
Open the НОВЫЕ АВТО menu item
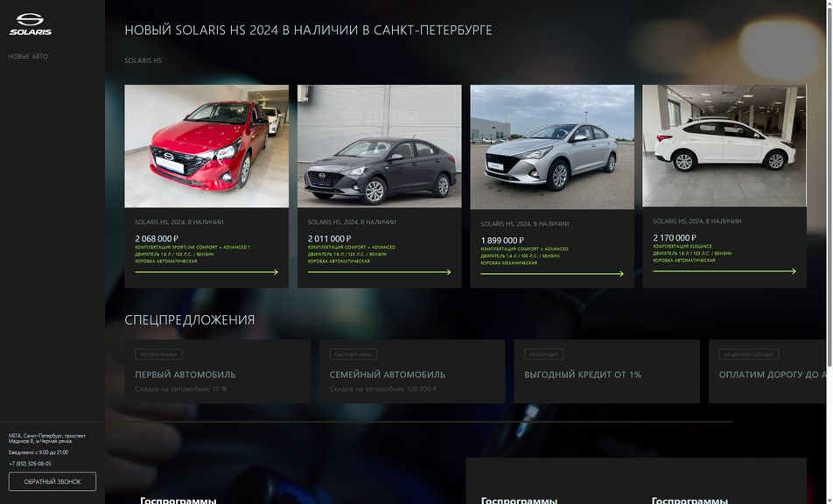28,56
